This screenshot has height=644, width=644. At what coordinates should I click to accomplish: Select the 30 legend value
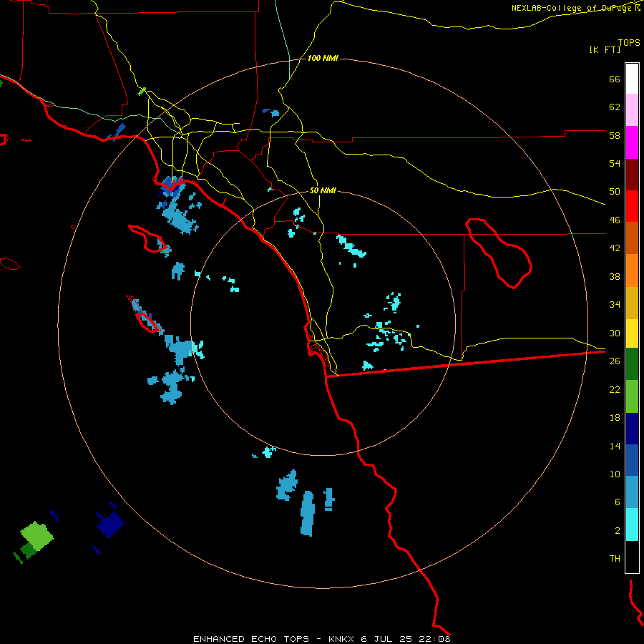[615, 333]
